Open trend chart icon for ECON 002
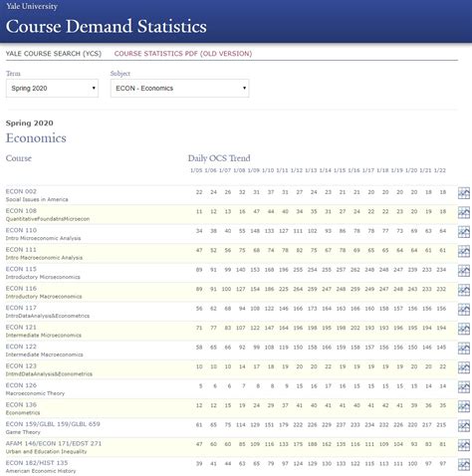The width and height of the screenshot is (472, 476). (464, 193)
